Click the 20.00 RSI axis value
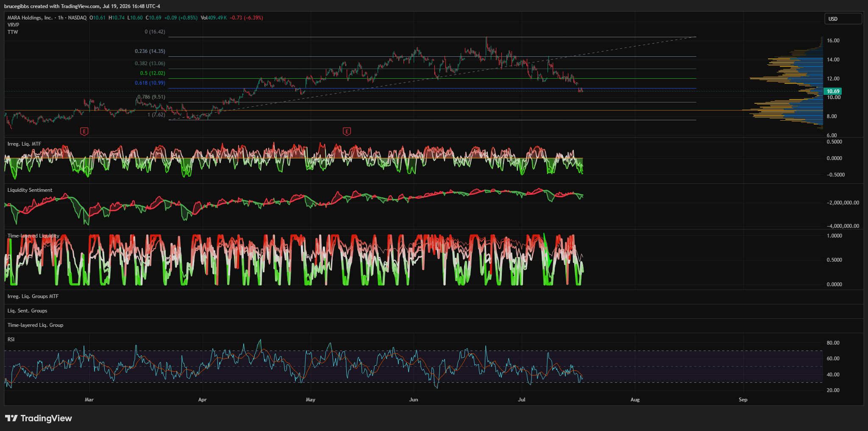Viewport: 868px width, 431px height. tap(833, 390)
